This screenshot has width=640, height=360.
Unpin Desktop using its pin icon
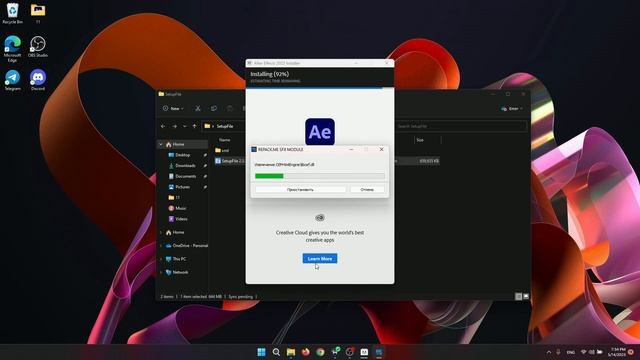(x=205, y=155)
